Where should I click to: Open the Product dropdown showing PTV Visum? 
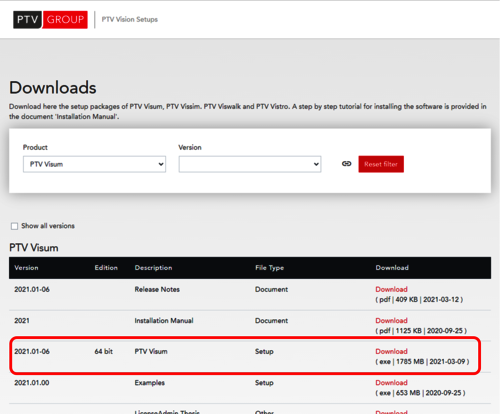(94, 164)
